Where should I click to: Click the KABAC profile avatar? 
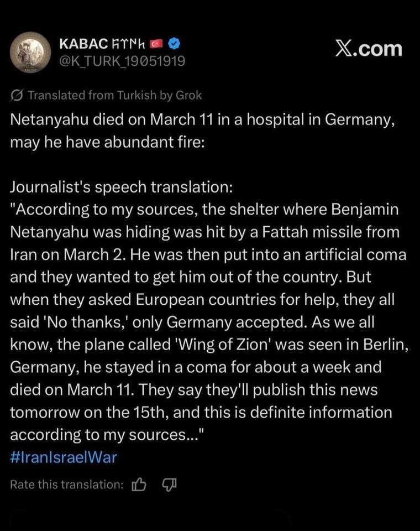coord(29,53)
